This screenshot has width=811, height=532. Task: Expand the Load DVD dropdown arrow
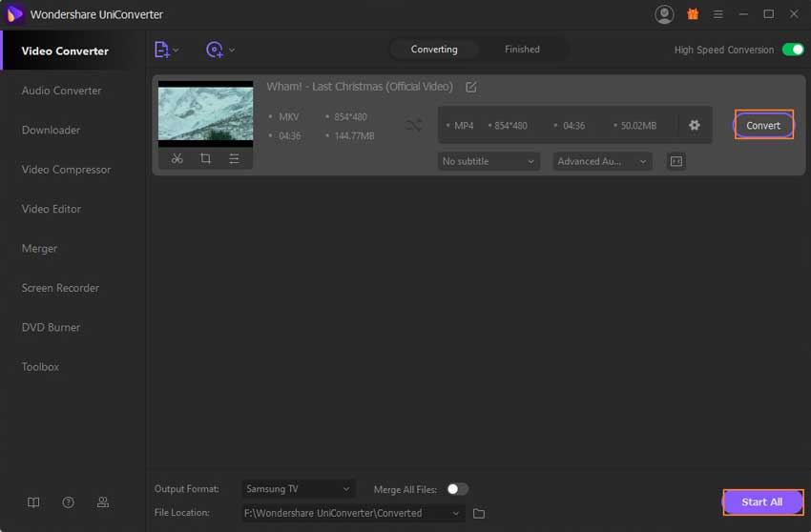coord(232,51)
